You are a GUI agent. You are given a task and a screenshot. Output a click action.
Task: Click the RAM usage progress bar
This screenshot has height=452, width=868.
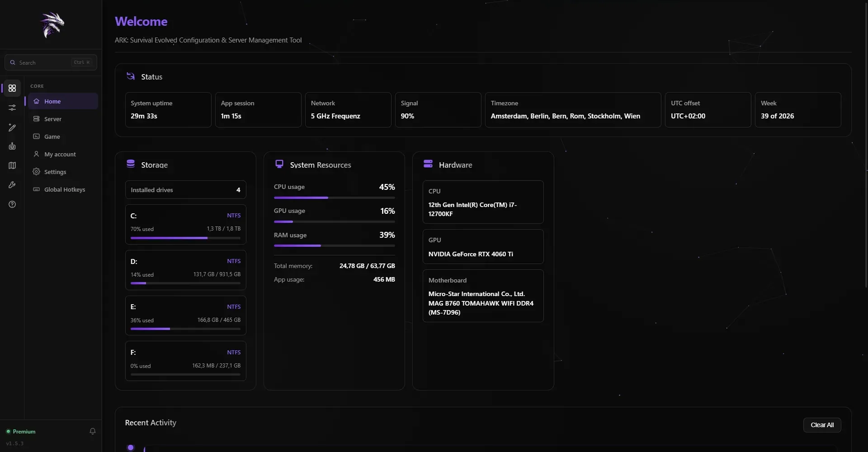click(x=334, y=245)
